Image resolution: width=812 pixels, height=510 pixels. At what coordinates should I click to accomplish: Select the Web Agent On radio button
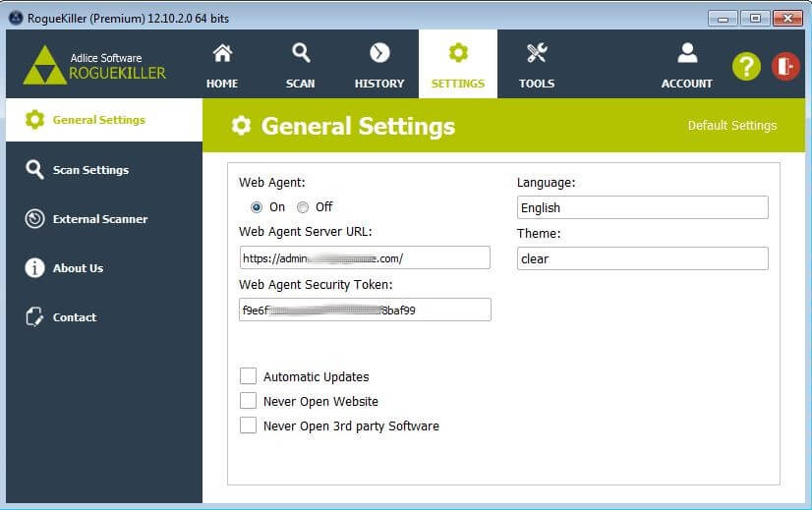click(257, 207)
